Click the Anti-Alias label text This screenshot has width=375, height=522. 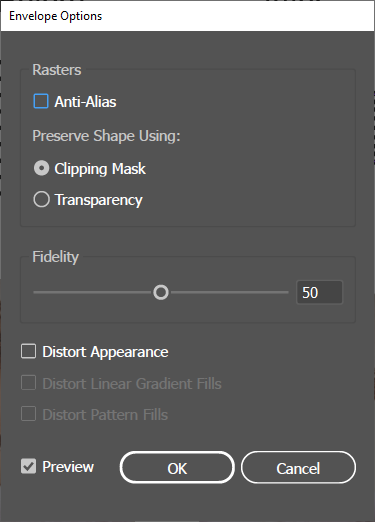[x=85, y=102]
